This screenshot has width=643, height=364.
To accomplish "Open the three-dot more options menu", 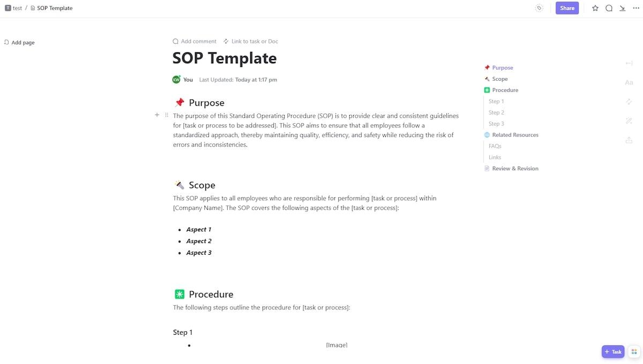I will 636,8.
